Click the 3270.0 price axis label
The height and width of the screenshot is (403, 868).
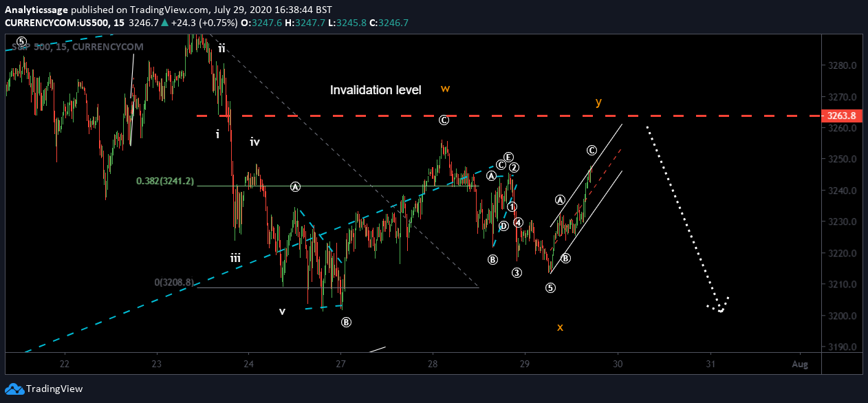(843, 97)
